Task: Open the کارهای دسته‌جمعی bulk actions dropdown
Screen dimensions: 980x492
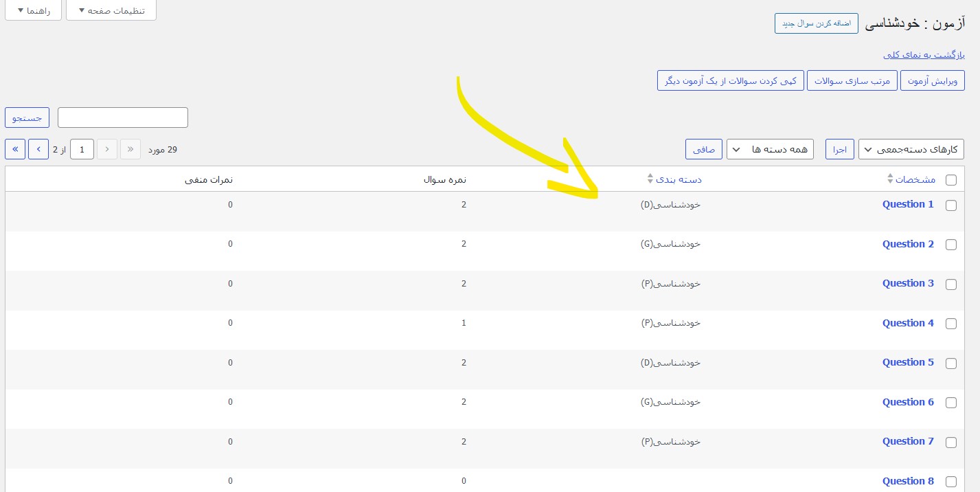Action: 911,149
